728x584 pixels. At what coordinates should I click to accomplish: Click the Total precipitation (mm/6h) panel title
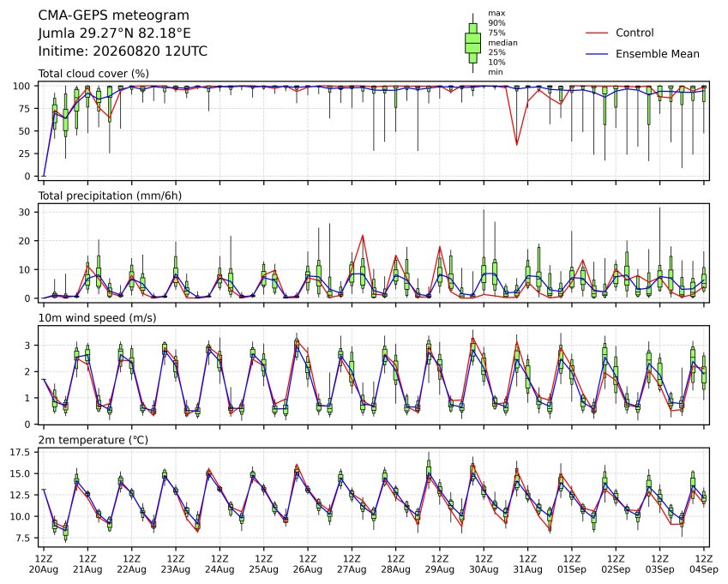click(110, 196)
